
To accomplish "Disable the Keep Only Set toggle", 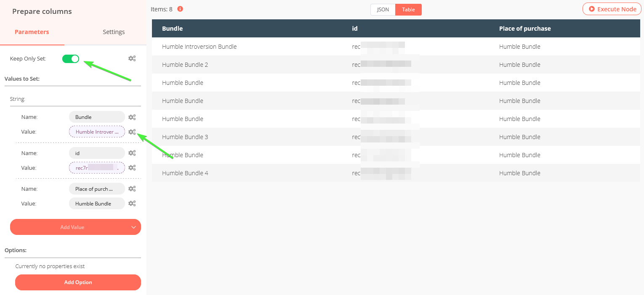I will (x=71, y=59).
